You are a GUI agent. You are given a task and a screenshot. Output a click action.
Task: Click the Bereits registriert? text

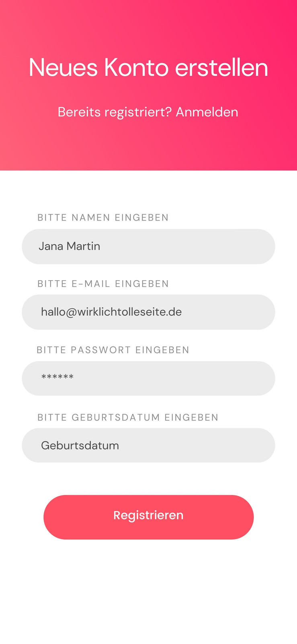pyautogui.click(x=115, y=112)
